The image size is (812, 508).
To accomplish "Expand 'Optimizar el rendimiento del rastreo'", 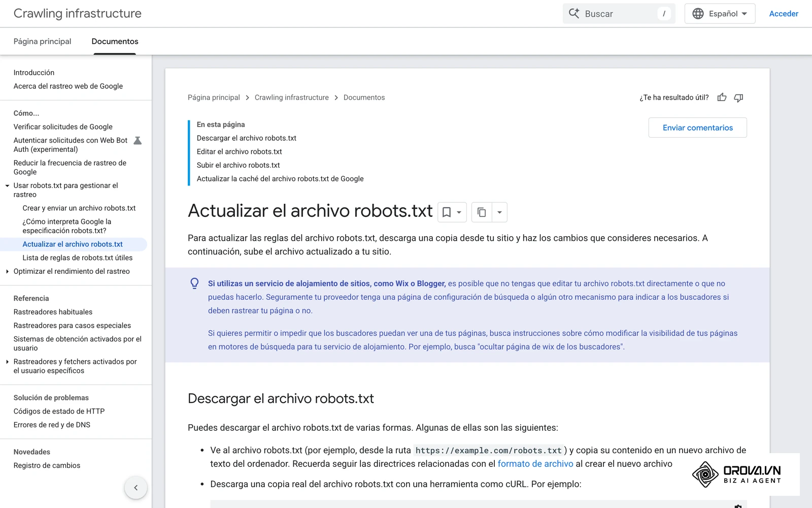I will [x=7, y=272].
